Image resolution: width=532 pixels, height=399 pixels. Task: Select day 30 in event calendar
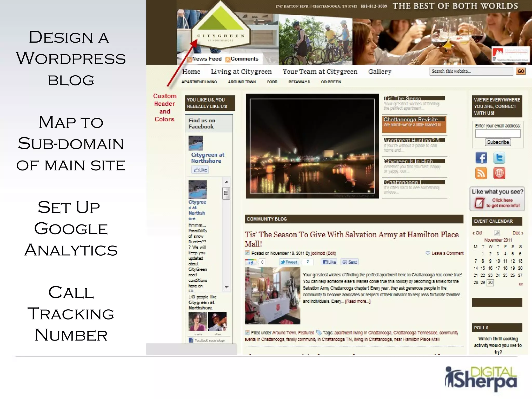(490, 283)
